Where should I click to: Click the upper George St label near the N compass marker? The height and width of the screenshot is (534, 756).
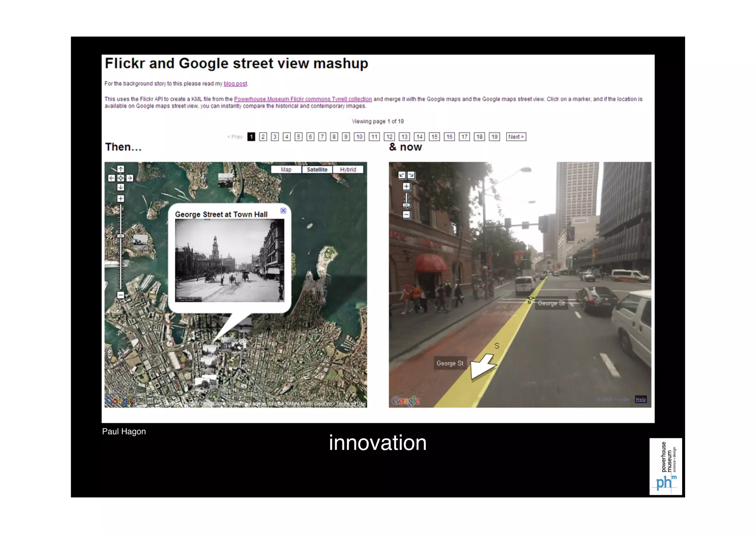[x=551, y=303]
